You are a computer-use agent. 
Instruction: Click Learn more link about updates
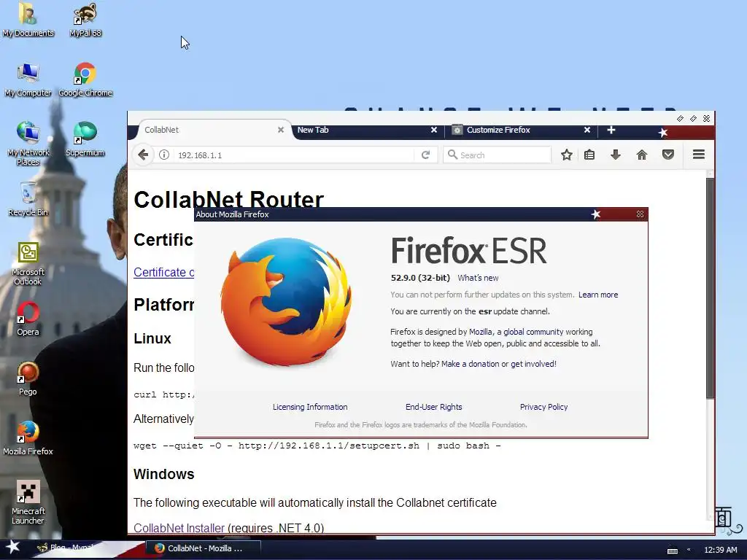click(598, 295)
